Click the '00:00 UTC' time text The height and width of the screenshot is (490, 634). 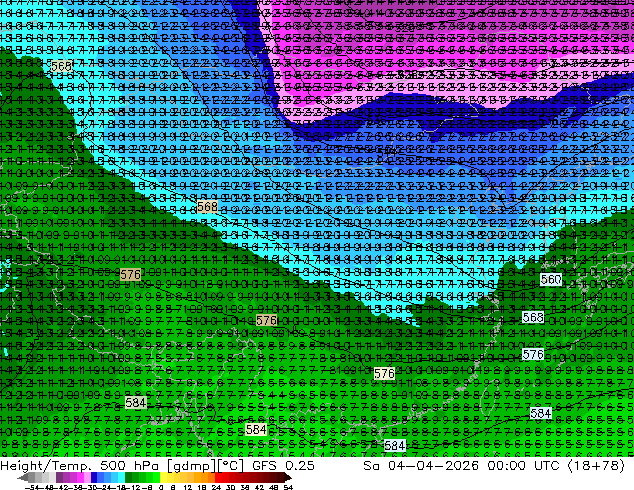523,466
